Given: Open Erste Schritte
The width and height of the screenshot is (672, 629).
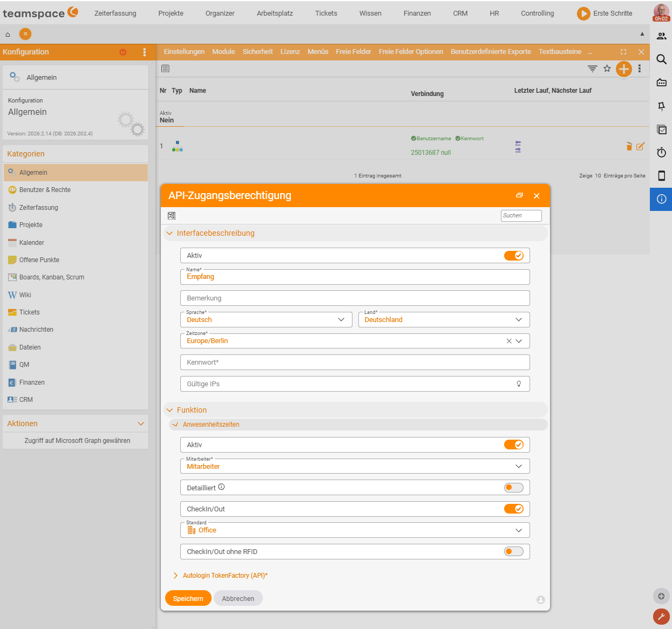Looking at the screenshot, I should (x=605, y=13).
